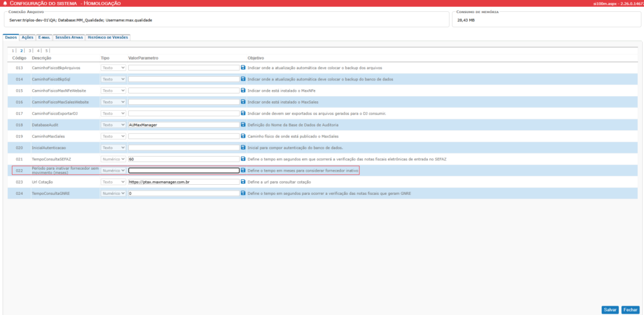Screen dimensions: 644x315
Task: Click the Fechar button
Action: click(630, 310)
